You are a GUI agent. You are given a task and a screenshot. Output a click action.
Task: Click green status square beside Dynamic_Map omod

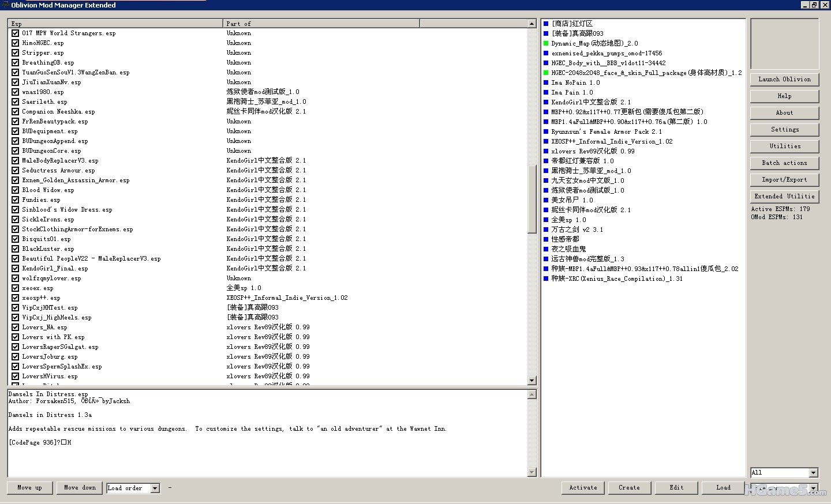pos(546,43)
